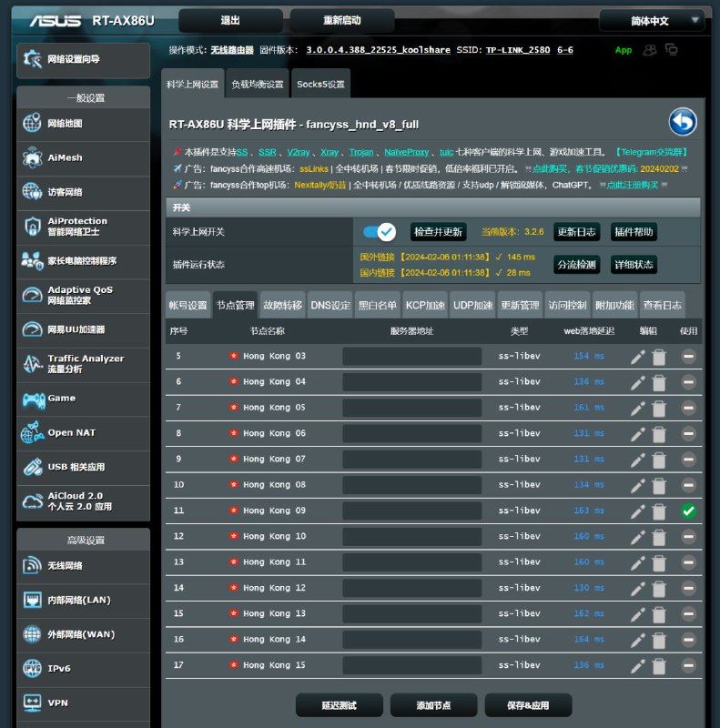Screen dimensions: 720x728
Task: Click the web落地延迟 column header
Action: pyautogui.click(x=589, y=331)
